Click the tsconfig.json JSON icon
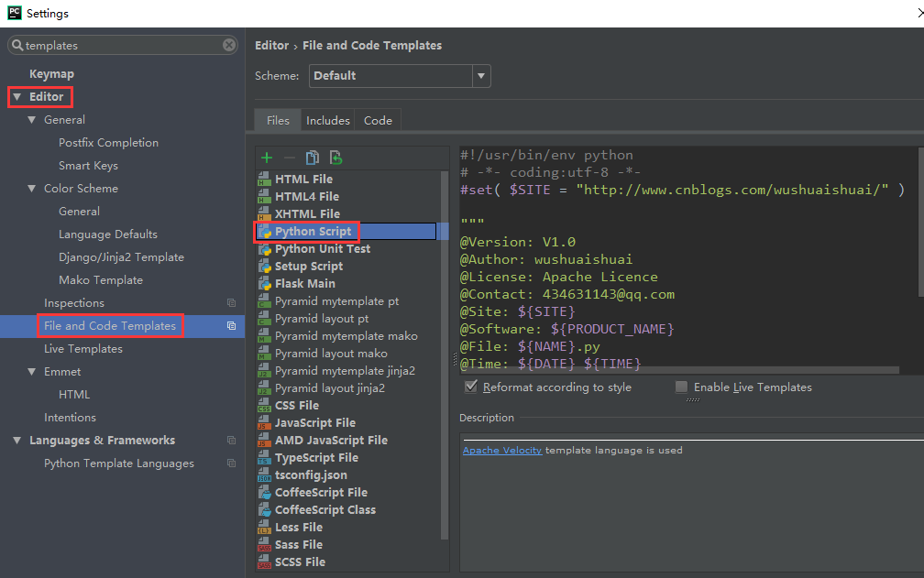This screenshot has width=924, height=578. [x=265, y=475]
